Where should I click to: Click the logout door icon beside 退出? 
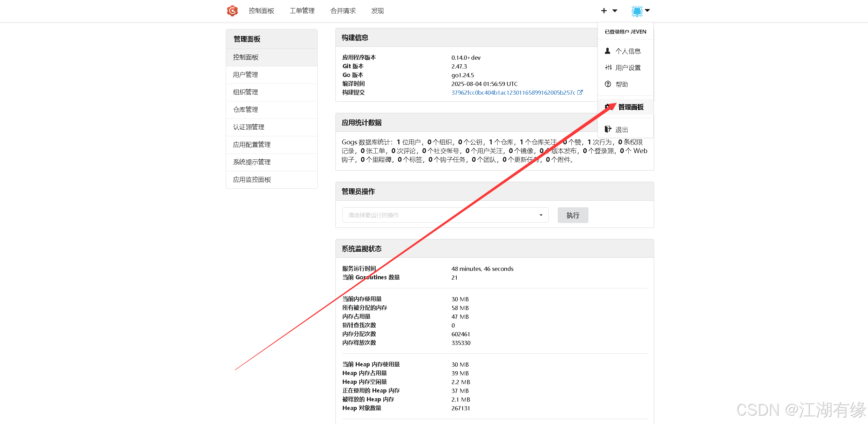point(608,129)
